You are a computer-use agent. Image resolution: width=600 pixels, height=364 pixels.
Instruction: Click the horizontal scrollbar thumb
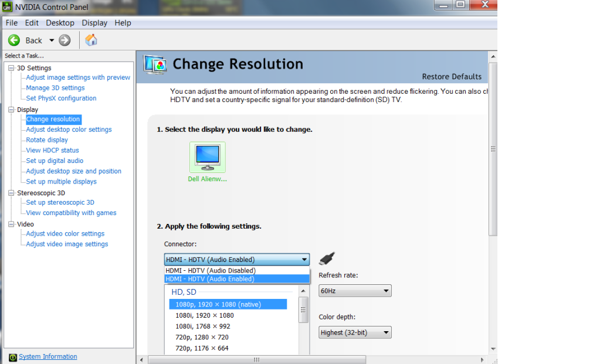click(257, 360)
